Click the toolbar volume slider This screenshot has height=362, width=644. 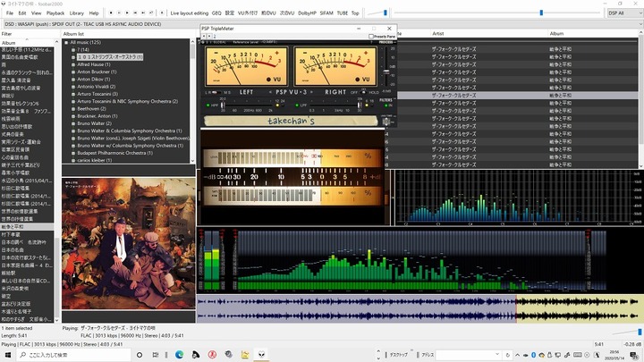click(377, 13)
